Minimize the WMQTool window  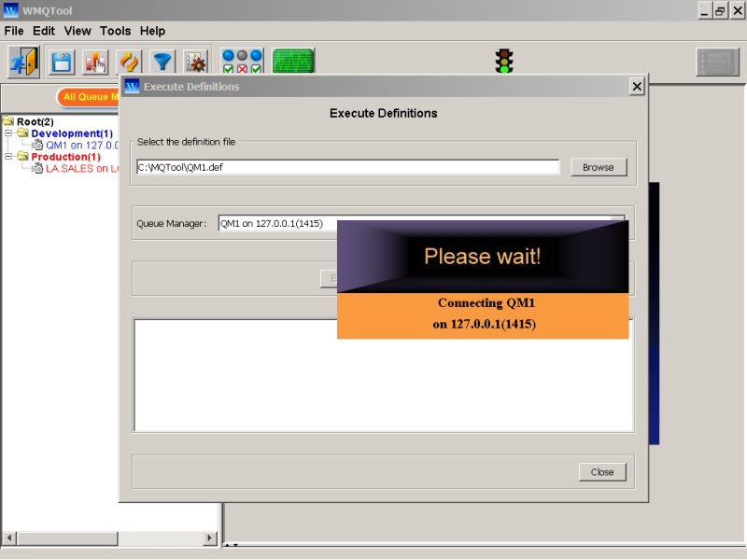704,10
